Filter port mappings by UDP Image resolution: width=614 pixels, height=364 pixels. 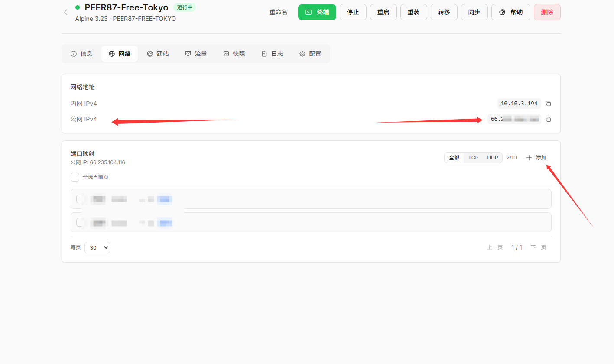[x=492, y=158]
